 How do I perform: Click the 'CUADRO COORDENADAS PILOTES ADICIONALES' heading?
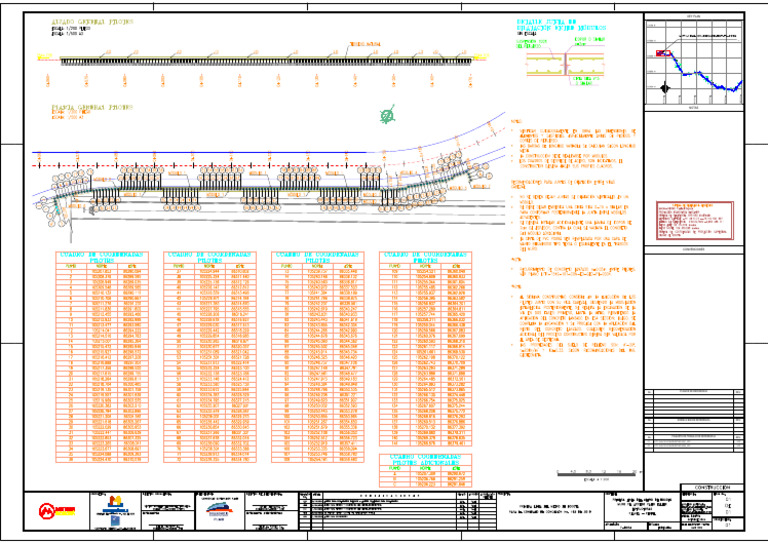(425, 460)
